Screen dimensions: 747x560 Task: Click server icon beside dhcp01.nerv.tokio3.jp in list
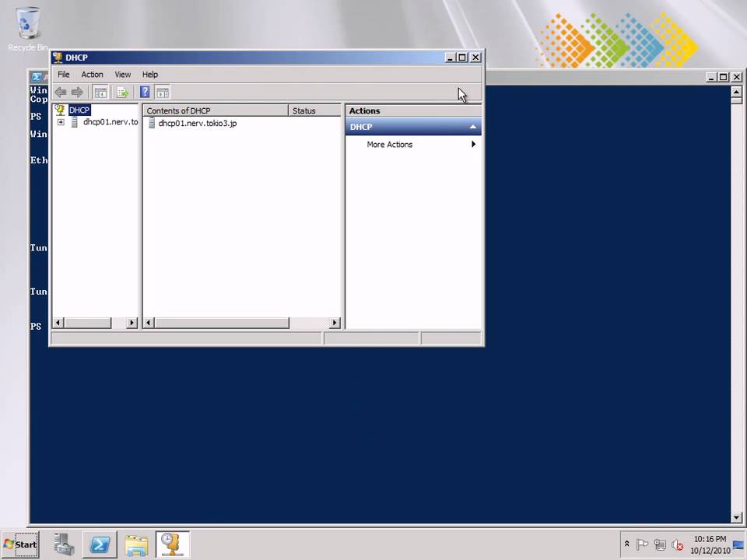[x=152, y=124]
